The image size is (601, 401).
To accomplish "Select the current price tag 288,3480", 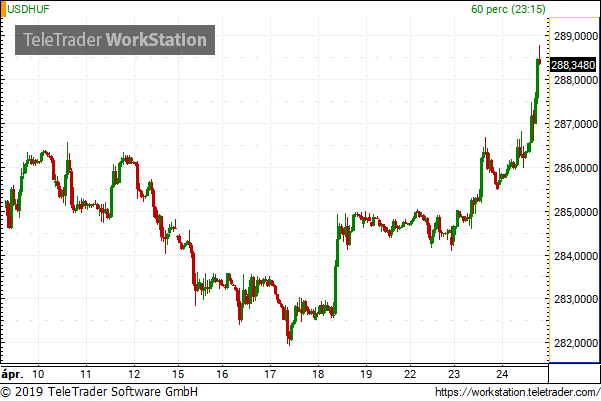I will point(573,65).
